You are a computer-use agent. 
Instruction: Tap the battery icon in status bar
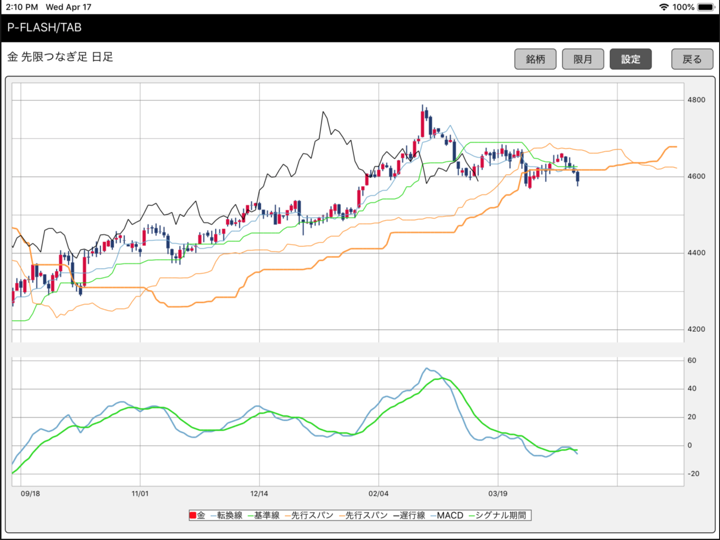tap(706, 7)
